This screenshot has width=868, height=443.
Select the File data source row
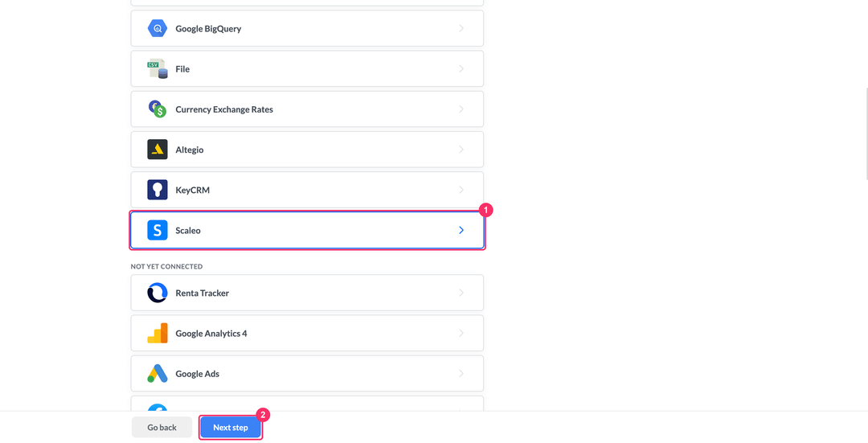pos(307,68)
